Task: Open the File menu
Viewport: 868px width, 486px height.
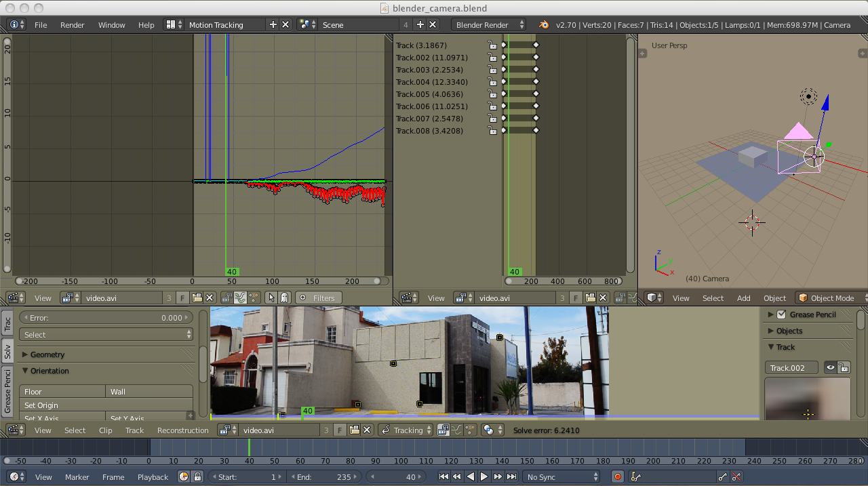Action: pyautogui.click(x=41, y=24)
